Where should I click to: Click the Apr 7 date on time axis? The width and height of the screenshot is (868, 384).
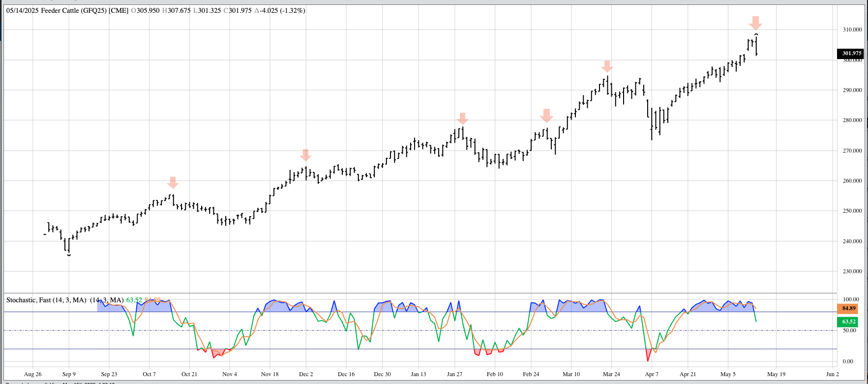pyautogui.click(x=652, y=374)
